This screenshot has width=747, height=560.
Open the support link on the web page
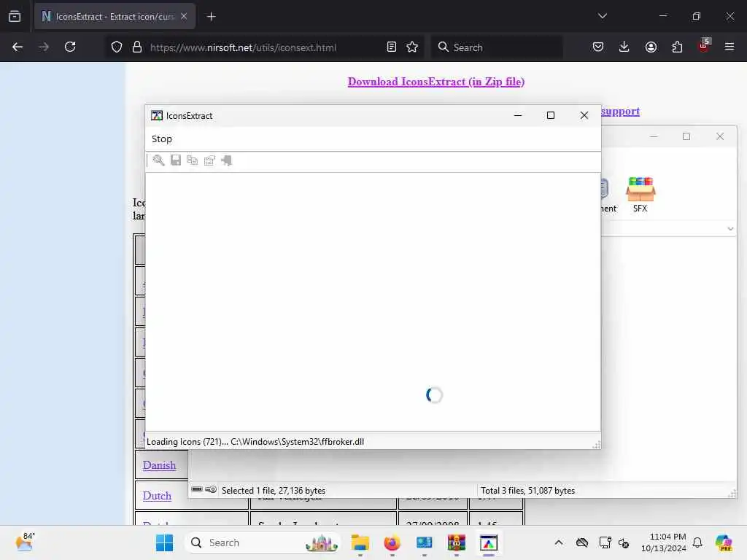pyautogui.click(x=620, y=112)
